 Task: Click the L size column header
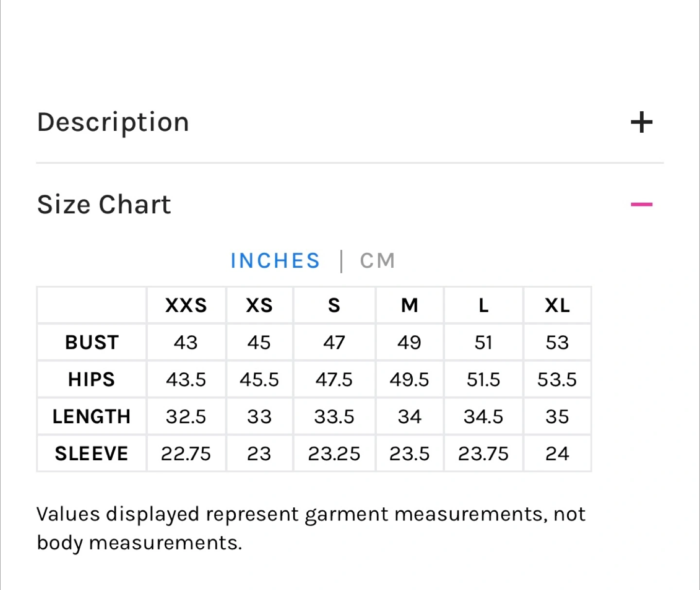(483, 305)
